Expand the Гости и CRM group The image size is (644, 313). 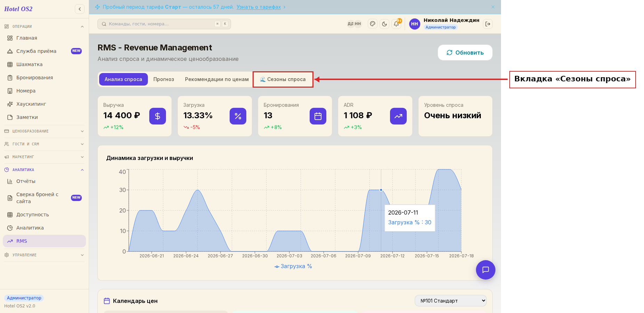pos(44,144)
